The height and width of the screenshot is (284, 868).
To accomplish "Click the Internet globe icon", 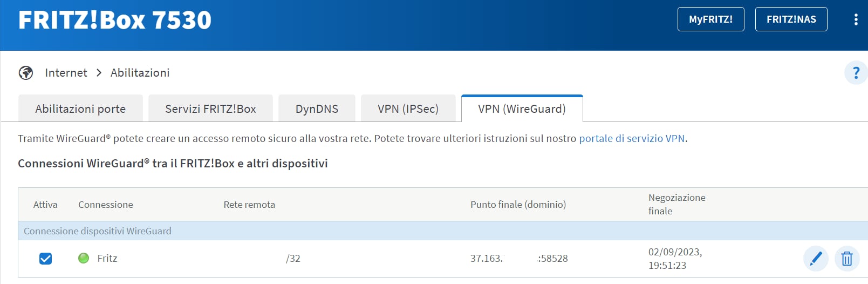I will pos(25,72).
